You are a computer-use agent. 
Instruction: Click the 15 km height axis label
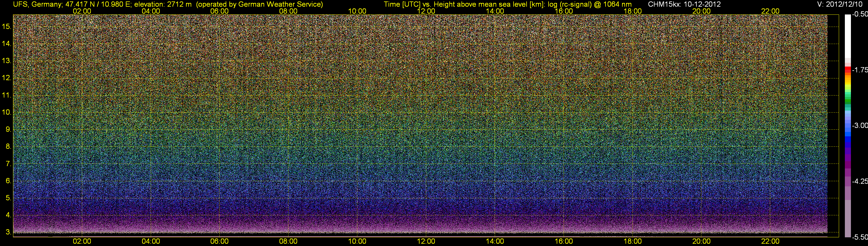point(6,26)
